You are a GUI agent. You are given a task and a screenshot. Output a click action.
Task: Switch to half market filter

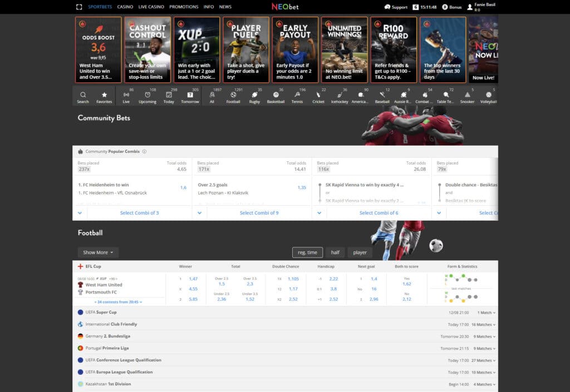point(335,252)
